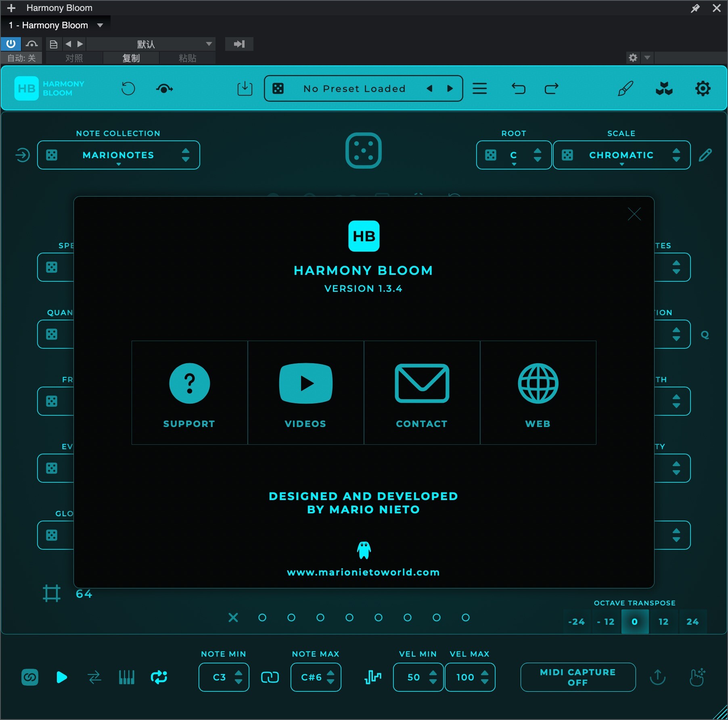Open the MARIONOTES note collection dropdown
Viewport: 728px width, 720px height.
(x=118, y=155)
